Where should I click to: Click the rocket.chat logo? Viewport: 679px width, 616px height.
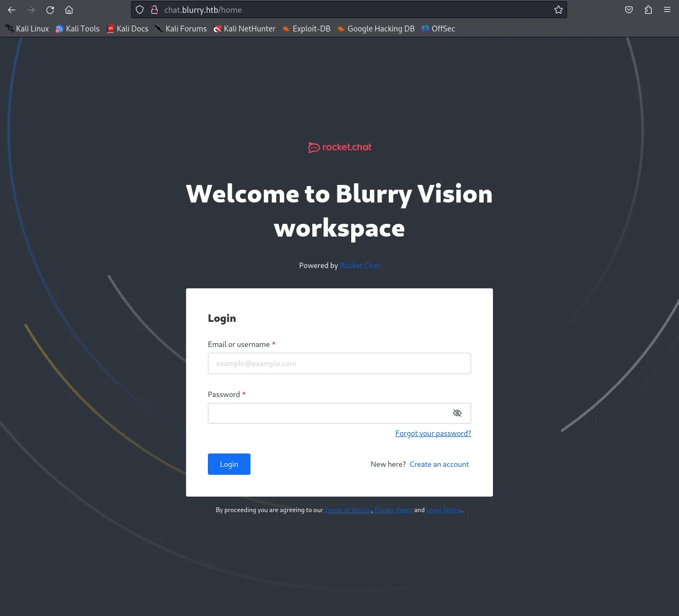[x=339, y=147]
